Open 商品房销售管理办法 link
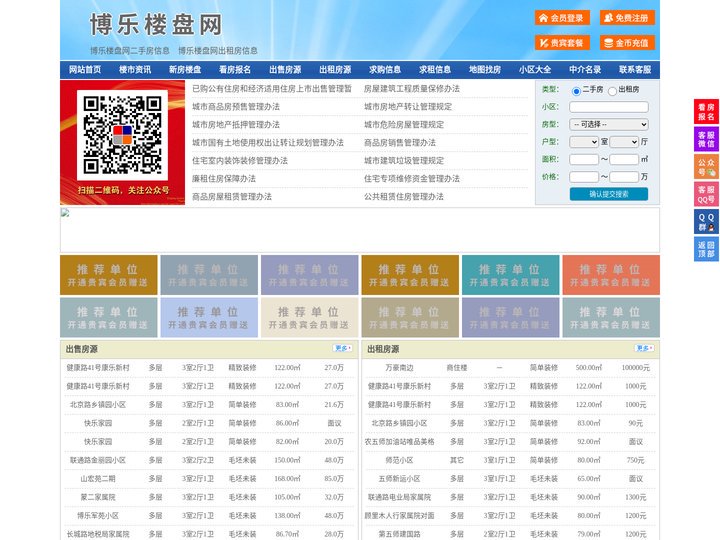This screenshot has width=720, height=540. tap(400, 142)
